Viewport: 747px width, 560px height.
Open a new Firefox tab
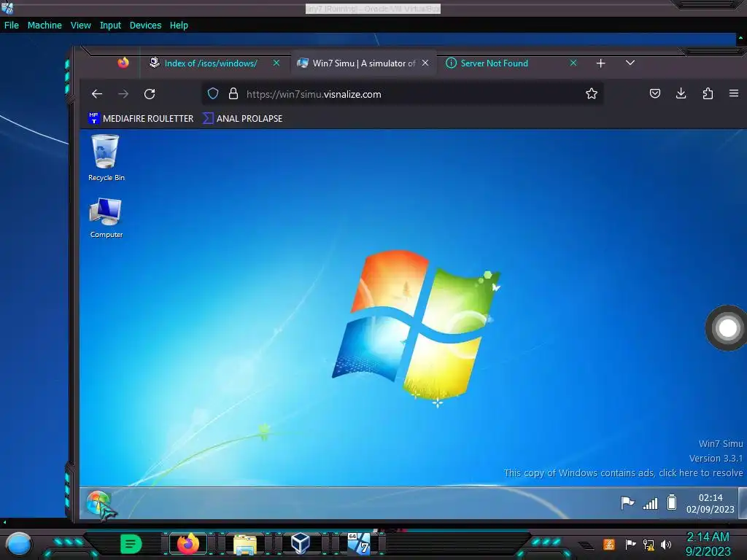pyautogui.click(x=601, y=63)
